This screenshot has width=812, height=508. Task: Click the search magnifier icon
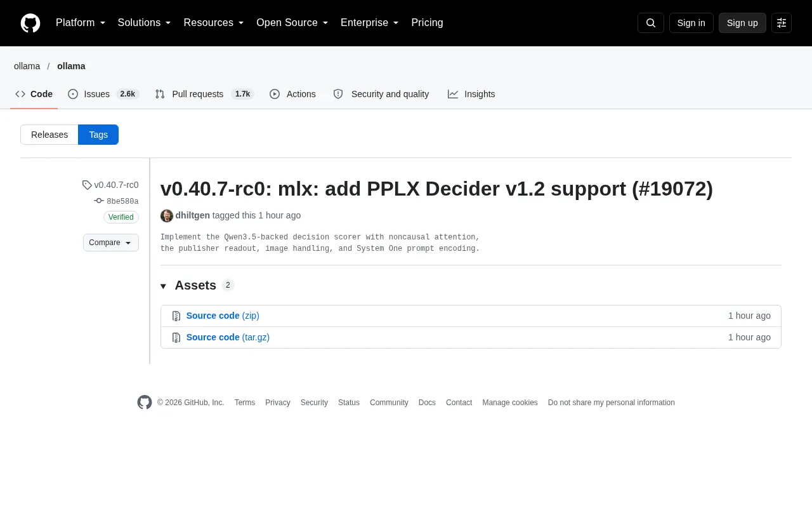(651, 23)
